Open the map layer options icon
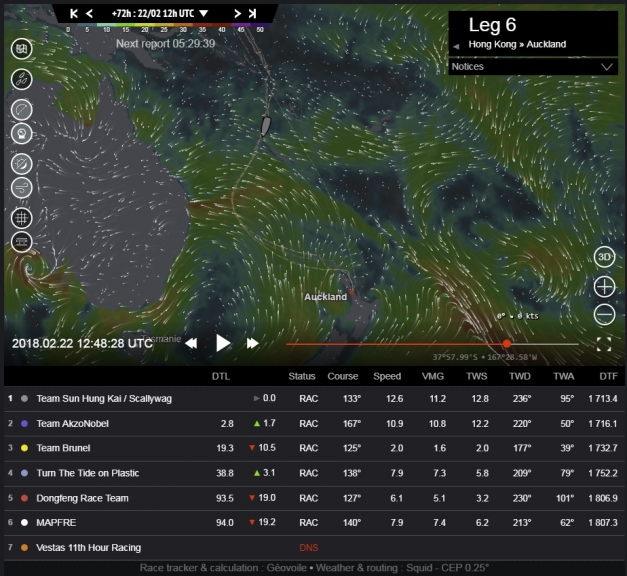This screenshot has height=576, width=627. pyautogui.click(x=22, y=49)
